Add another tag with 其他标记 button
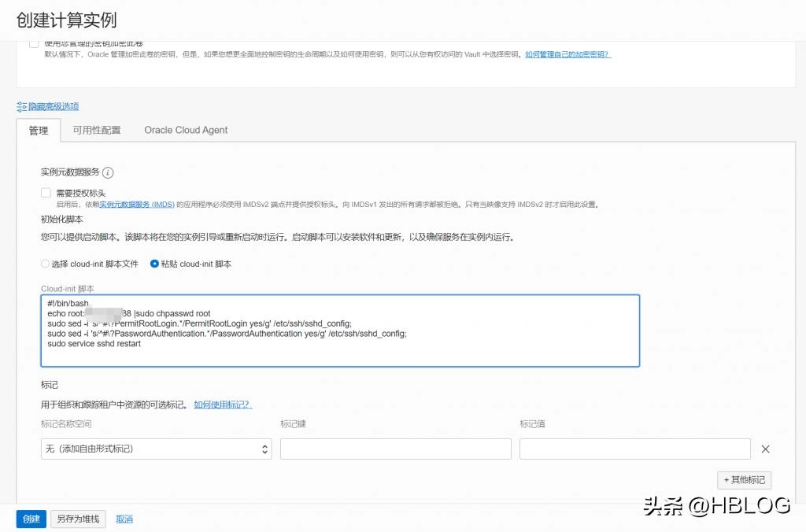The image size is (806, 532). [x=744, y=480]
